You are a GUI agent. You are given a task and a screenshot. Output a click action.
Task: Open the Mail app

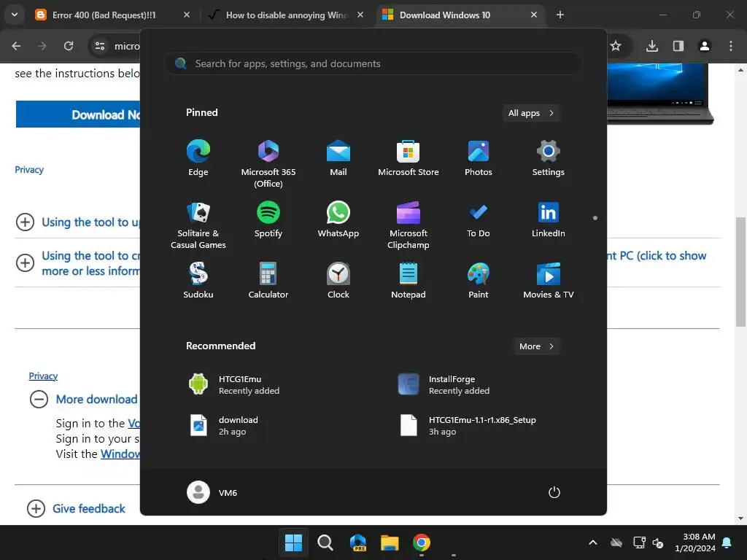338,158
